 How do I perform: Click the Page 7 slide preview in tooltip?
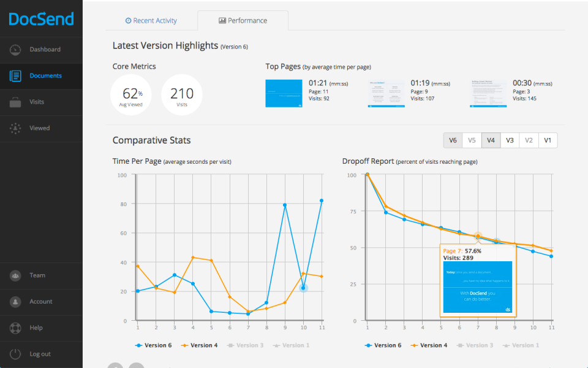click(x=477, y=287)
